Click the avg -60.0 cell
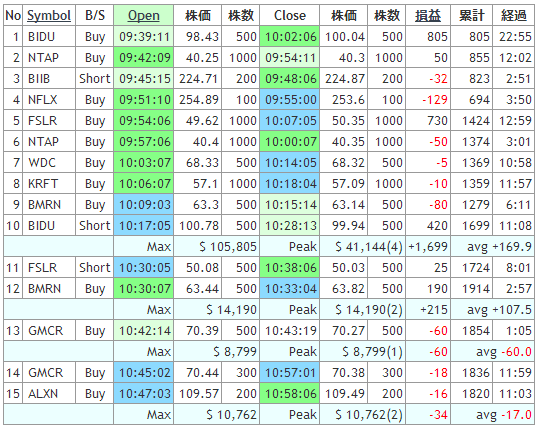 pos(492,352)
